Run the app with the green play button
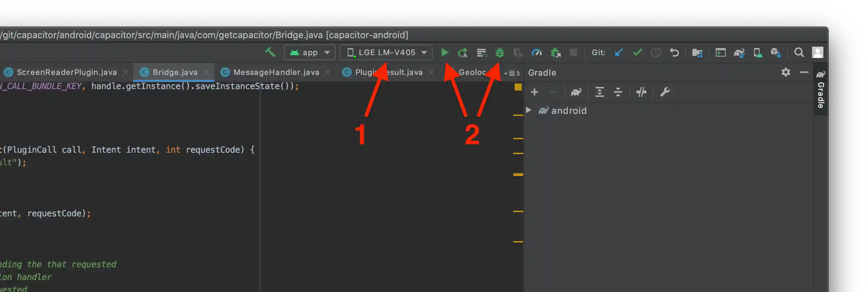This screenshot has height=292, width=868. click(445, 53)
